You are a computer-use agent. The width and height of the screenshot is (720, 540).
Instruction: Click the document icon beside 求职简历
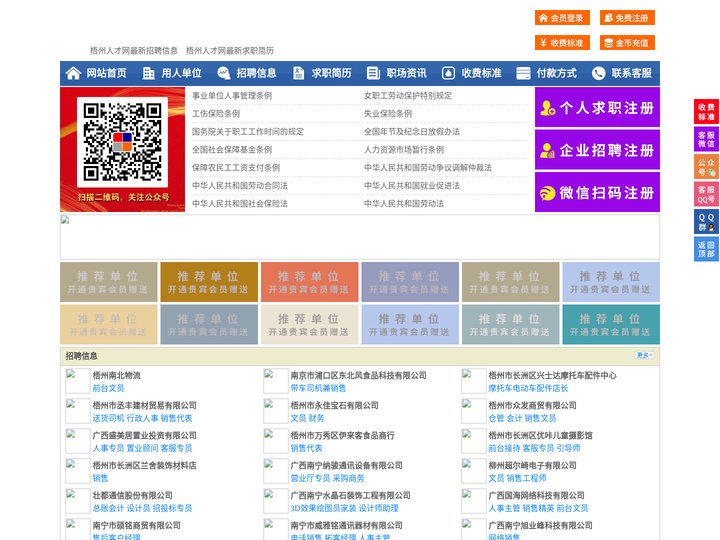pos(298,73)
